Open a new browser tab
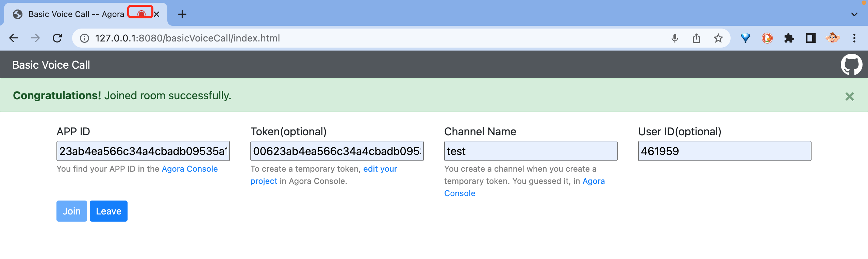 (x=182, y=14)
